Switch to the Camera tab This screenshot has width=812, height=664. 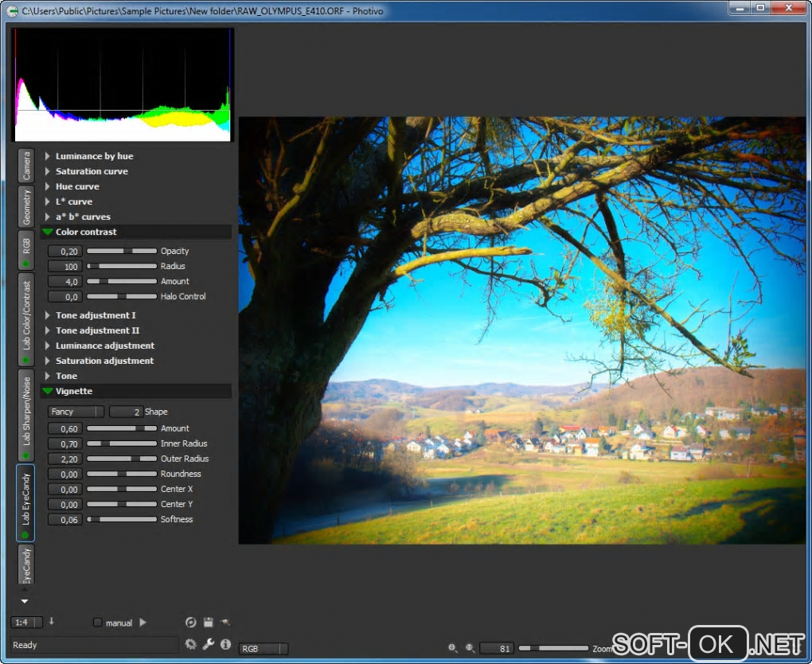(26, 166)
